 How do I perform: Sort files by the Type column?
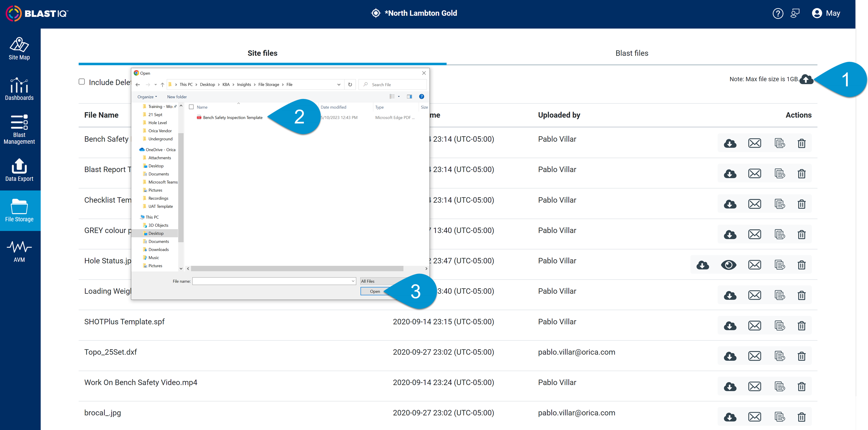396,107
